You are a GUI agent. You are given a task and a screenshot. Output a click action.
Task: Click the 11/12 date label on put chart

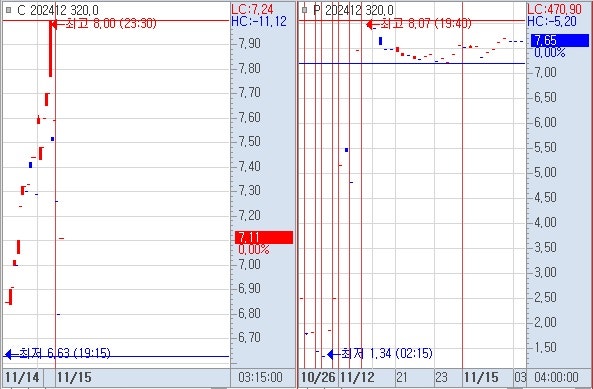(357, 377)
